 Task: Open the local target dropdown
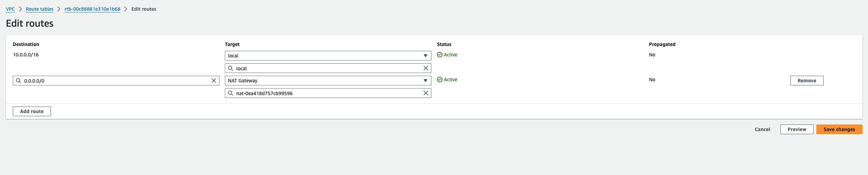[x=328, y=56]
